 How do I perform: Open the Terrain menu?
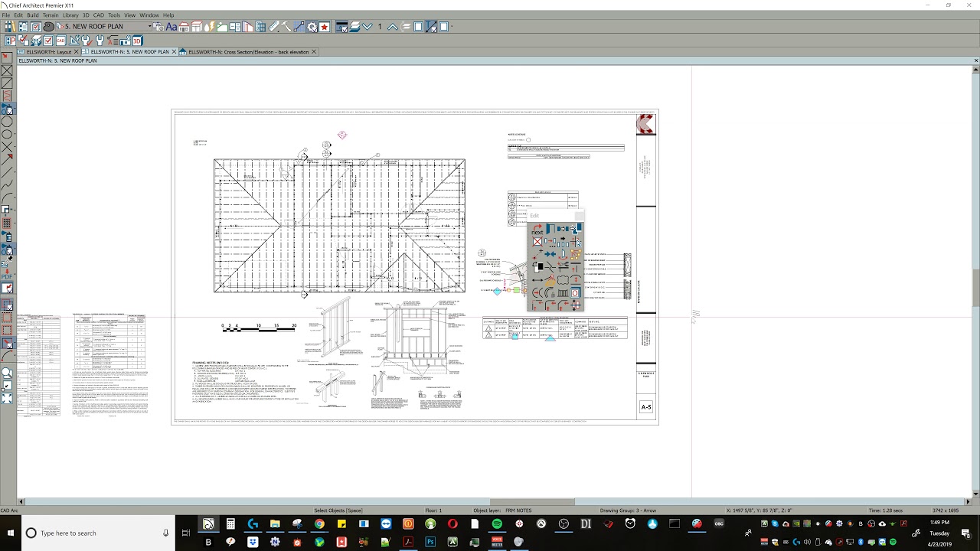51,15
